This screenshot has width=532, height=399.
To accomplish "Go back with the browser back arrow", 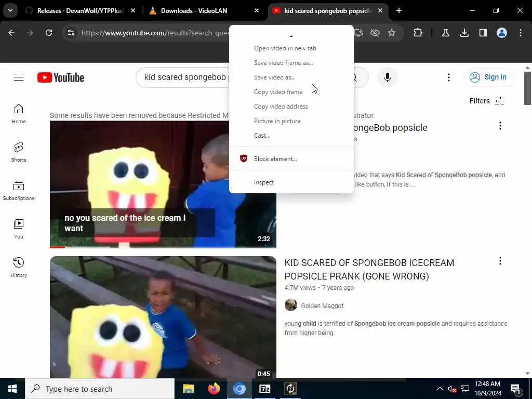I will point(11,33).
